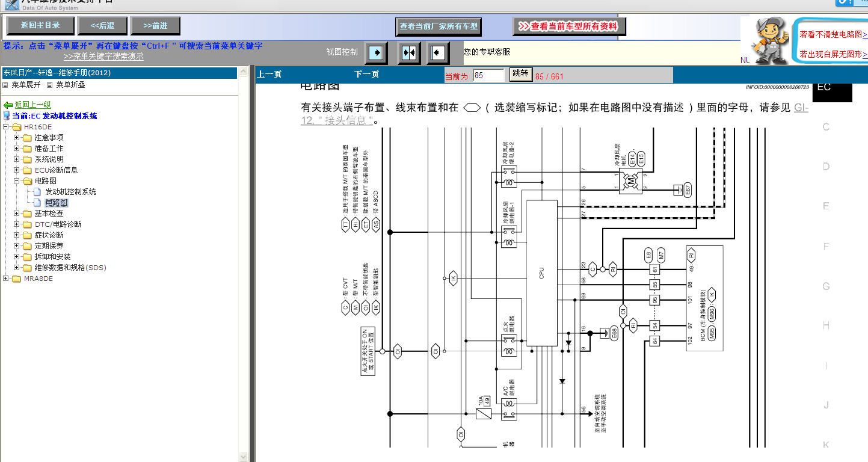Open the 定期保养 tree folder label
868x462 pixels.
(49, 246)
